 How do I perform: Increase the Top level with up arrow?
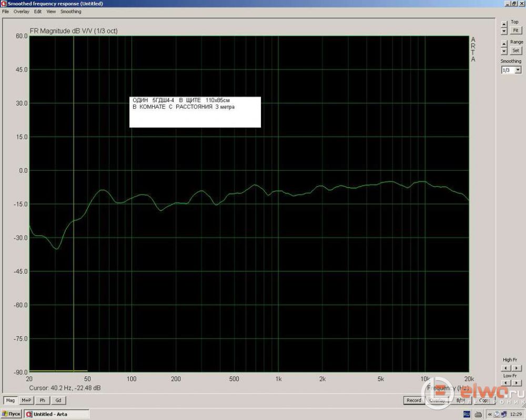[504, 24]
